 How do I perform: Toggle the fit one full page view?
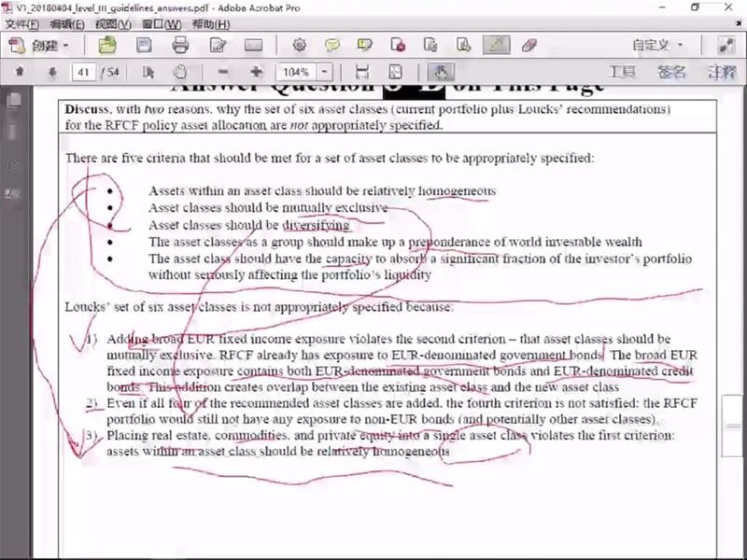[x=395, y=72]
